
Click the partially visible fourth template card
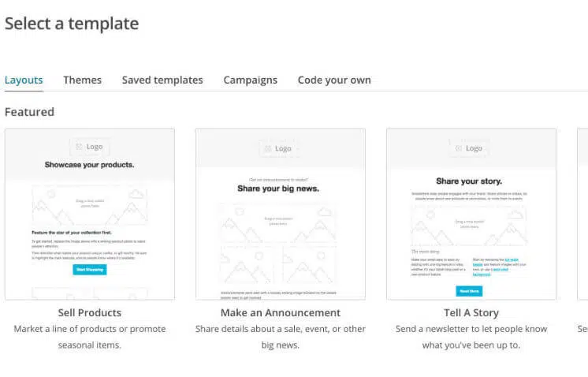pos(582,214)
